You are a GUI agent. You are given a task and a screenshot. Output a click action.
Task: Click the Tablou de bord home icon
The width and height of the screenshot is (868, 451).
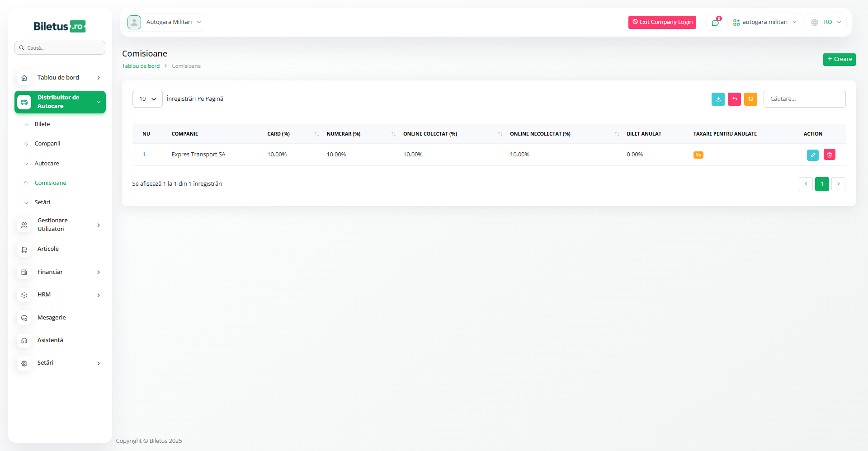click(24, 78)
